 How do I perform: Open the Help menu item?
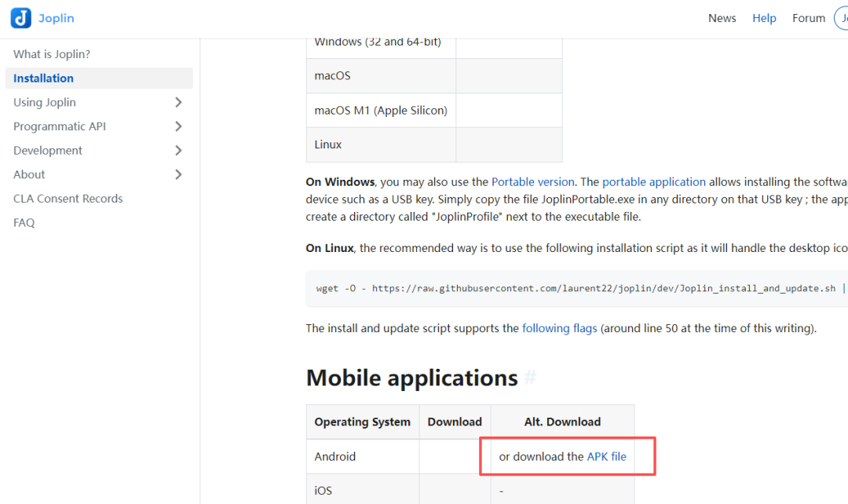click(x=764, y=18)
